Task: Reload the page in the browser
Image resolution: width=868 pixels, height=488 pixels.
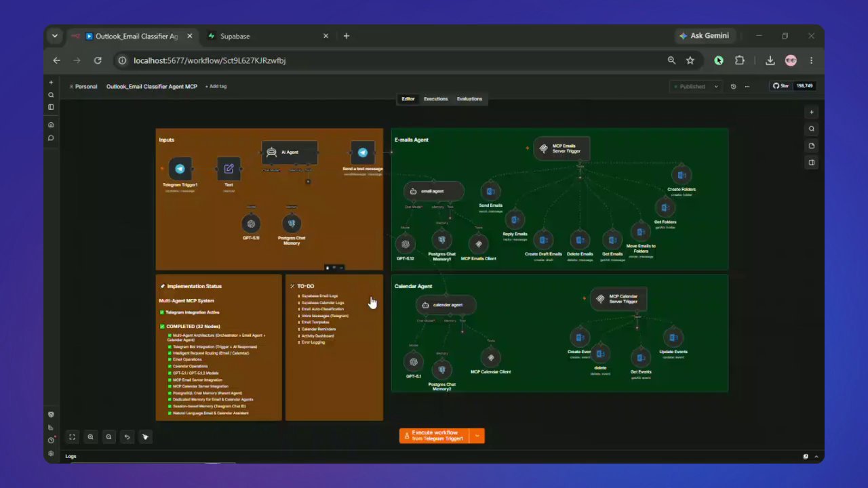Action: [x=98, y=60]
